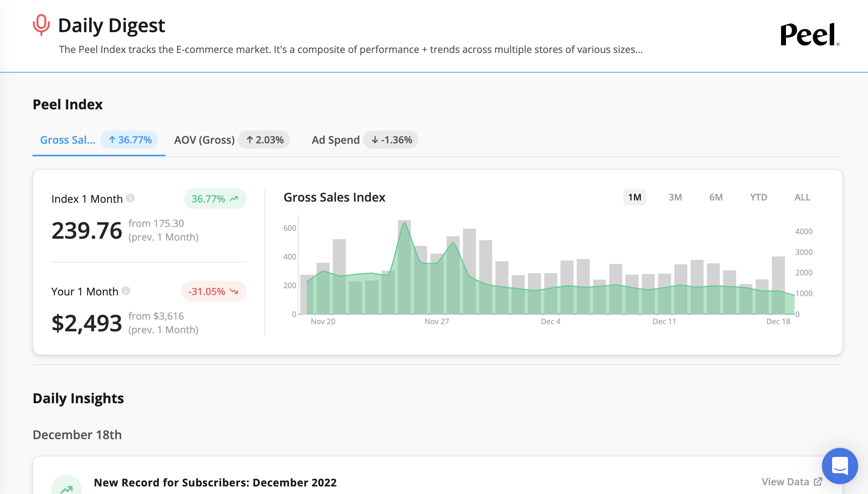The height and width of the screenshot is (494, 868).
Task: Select the YTD chart range
Action: tap(758, 197)
